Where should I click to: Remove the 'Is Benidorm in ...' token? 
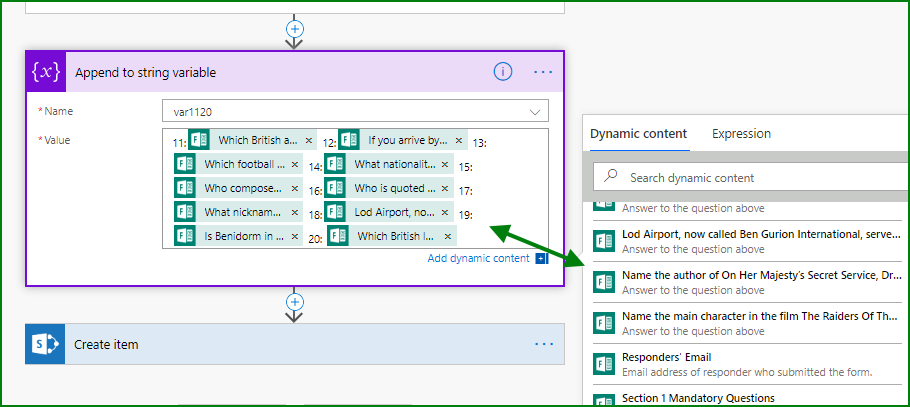click(x=294, y=236)
